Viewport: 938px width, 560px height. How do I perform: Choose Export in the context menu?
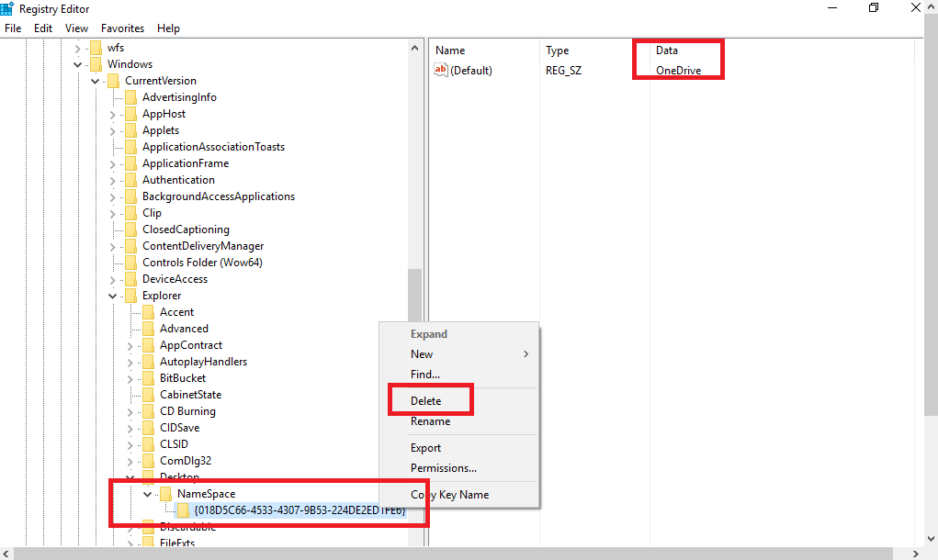point(425,447)
